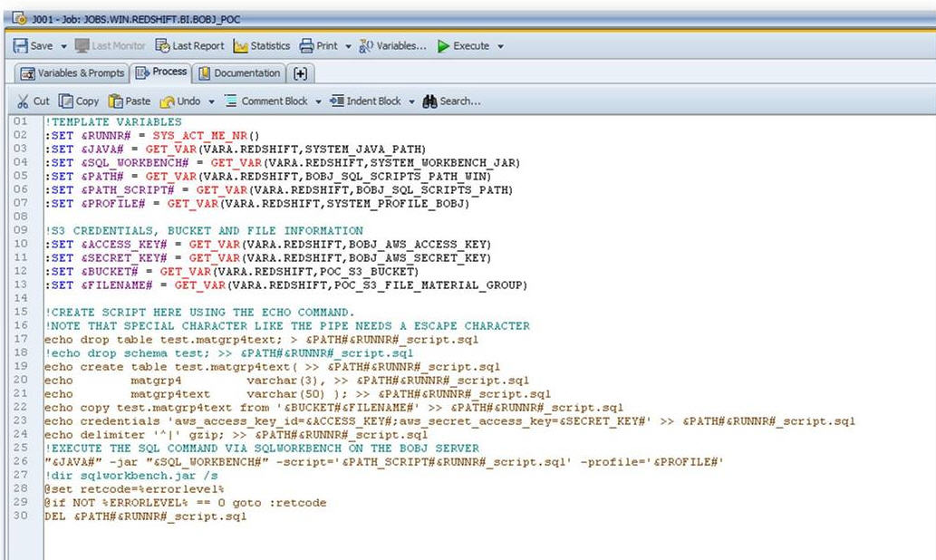Click SYSTEM_PROFILE_BOBJ in line 07
The image size is (936, 560).
pos(394,204)
